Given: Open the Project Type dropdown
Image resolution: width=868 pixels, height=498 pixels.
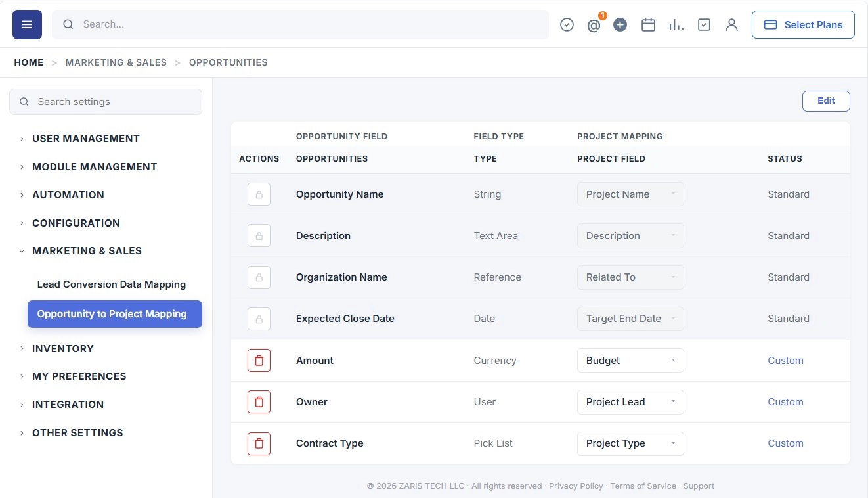Looking at the screenshot, I should click(x=630, y=443).
